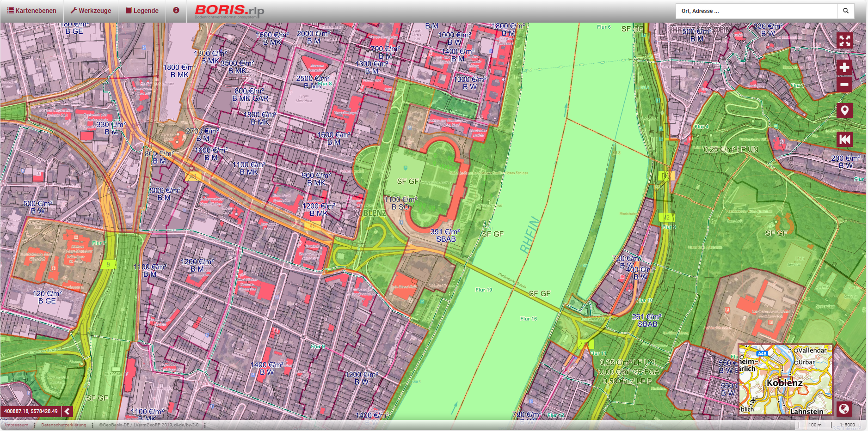Zoom out with the minus button

[844, 84]
